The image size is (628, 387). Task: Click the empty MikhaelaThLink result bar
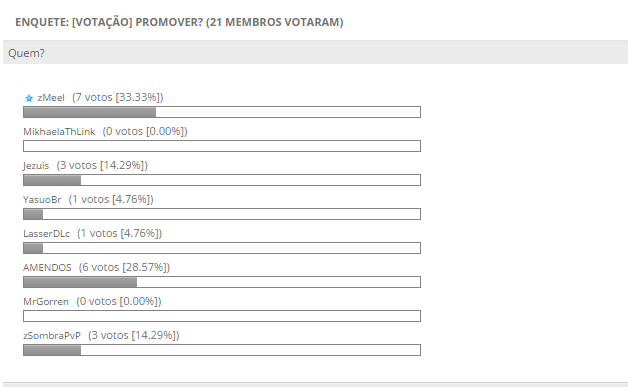click(x=222, y=146)
